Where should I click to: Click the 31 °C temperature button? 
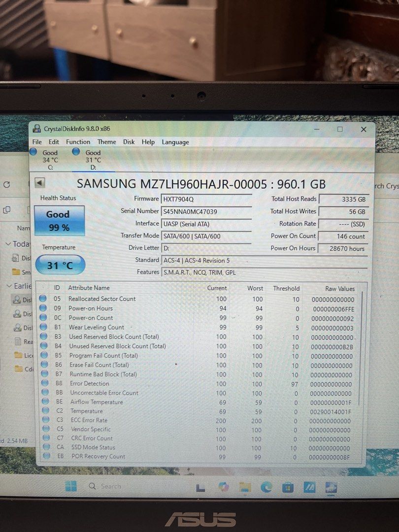[x=60, y=265]
